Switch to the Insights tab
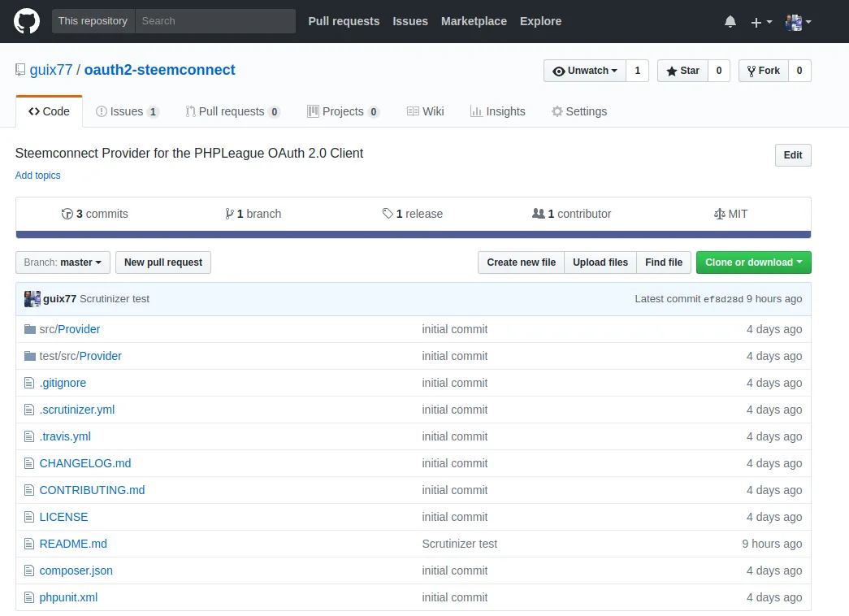The width and height of the screenshot is (849, 616). click(x=497, y=111)
